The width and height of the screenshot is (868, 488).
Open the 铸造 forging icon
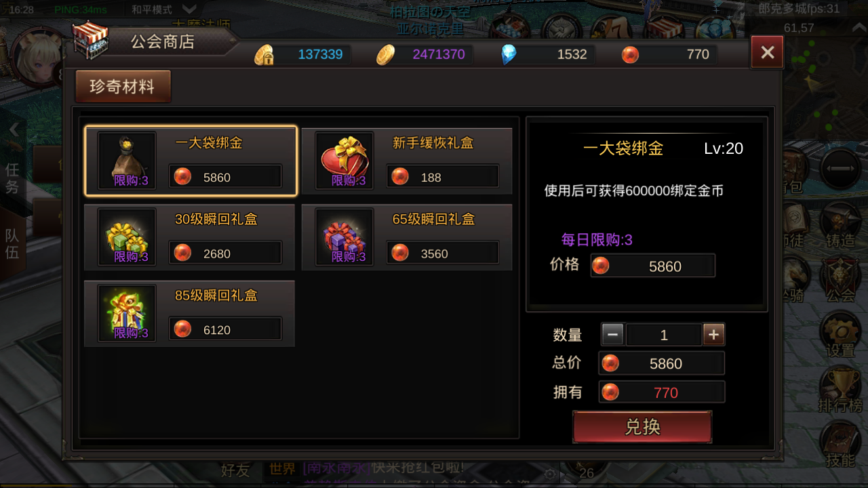[x=840, y=224]
